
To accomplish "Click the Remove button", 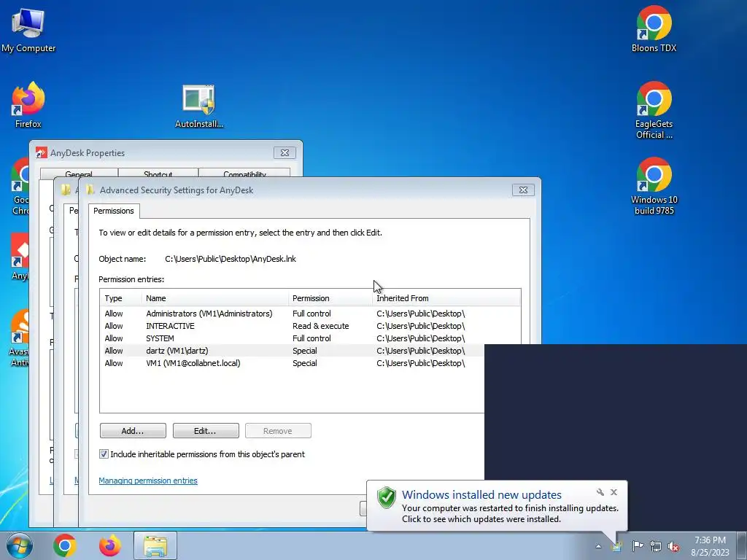I will (278, 430).
